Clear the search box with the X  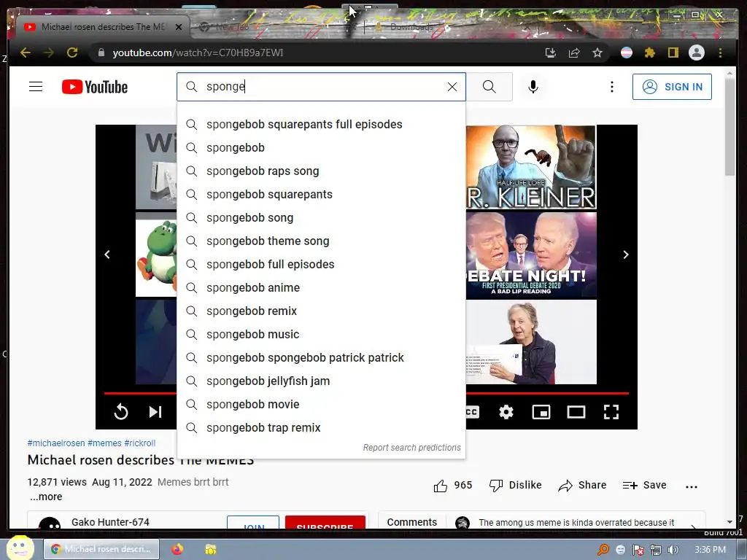tap(452, 87)
